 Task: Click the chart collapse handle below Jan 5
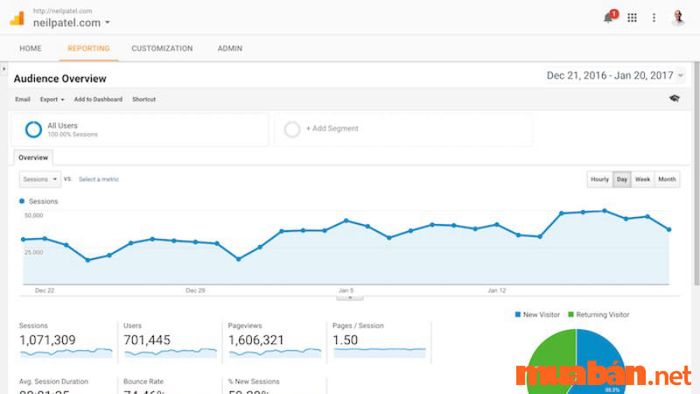click(350, 298)
